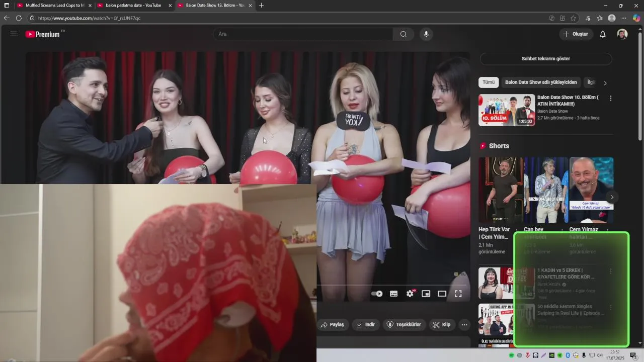
Task: Open Balon Date Show 10. Bölüm title link
Action: coord(568,101)
